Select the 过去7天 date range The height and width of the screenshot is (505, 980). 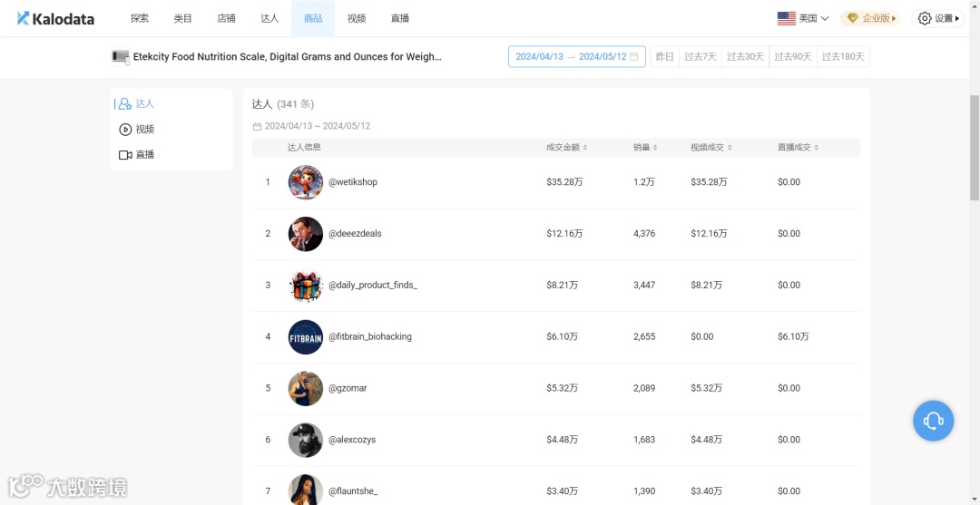coord(700,57)
